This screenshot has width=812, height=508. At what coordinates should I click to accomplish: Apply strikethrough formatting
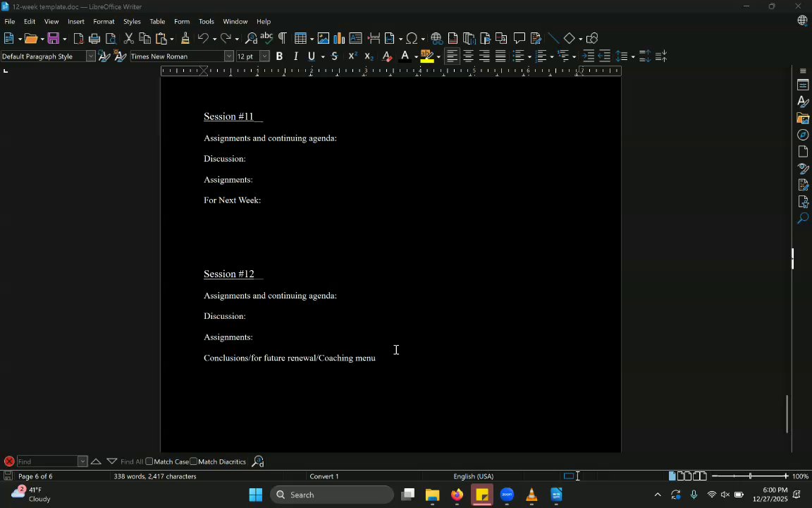(x=335, y=56)
